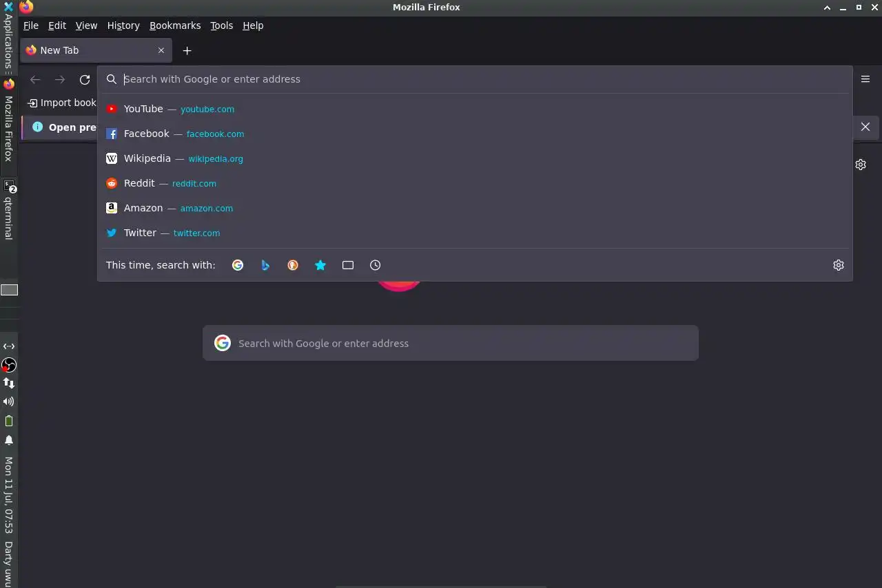Open a new tab with plus button
The image size is (882, 588).
point(187,50)
